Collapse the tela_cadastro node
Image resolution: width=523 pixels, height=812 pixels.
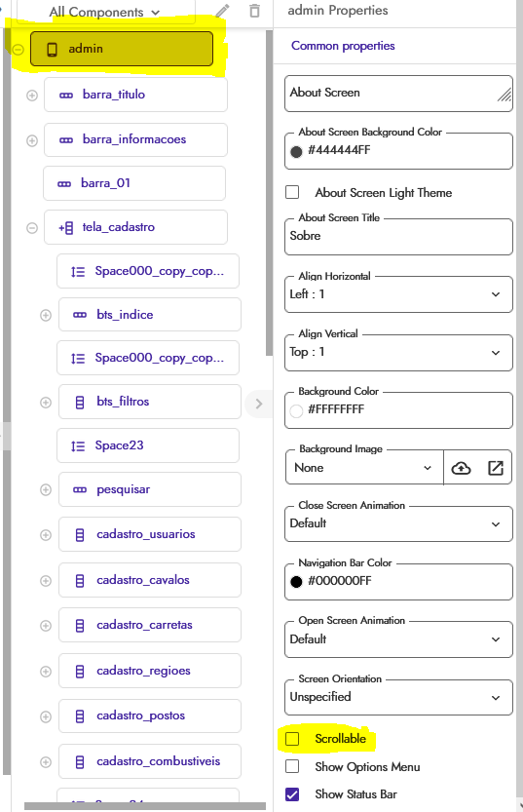32,228
